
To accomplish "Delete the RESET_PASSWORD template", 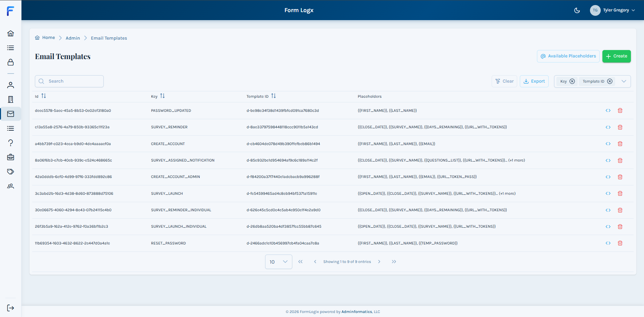I will 620,243.
